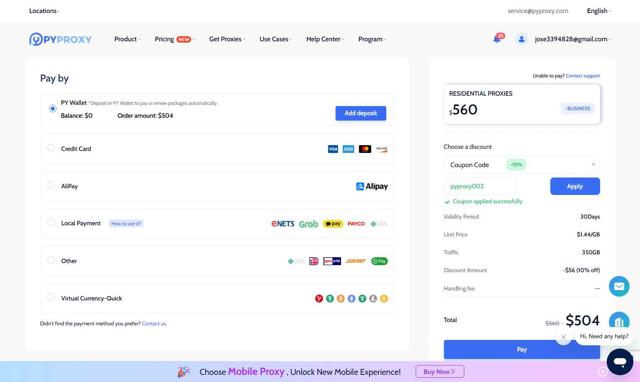
Task: Click the blue Pay button
Action: pyautogui.click(x=522, y=350)
